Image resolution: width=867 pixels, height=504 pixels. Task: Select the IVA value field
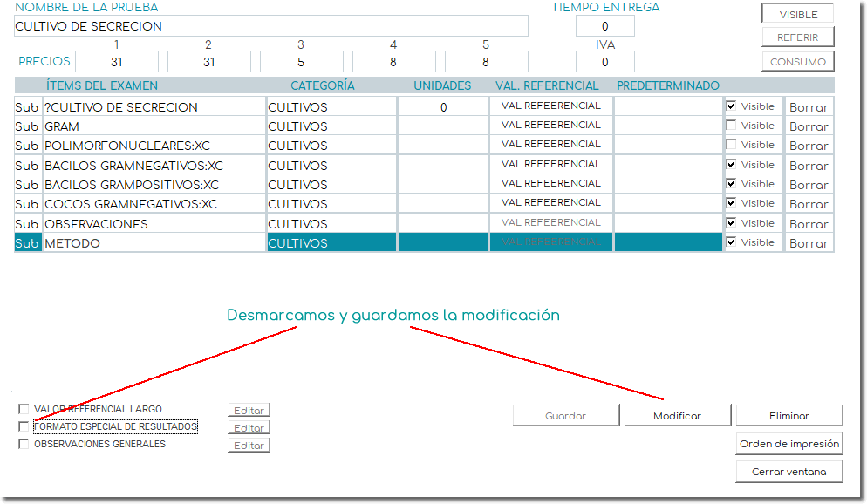point(604,62)
